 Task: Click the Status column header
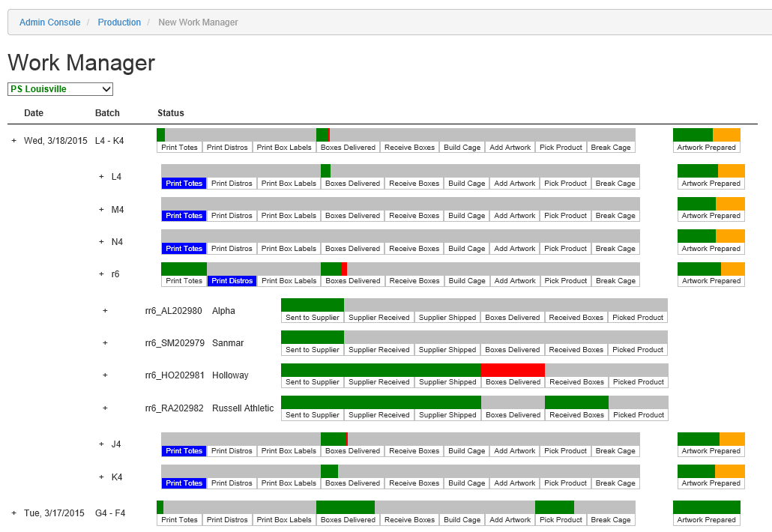(171, 113)
